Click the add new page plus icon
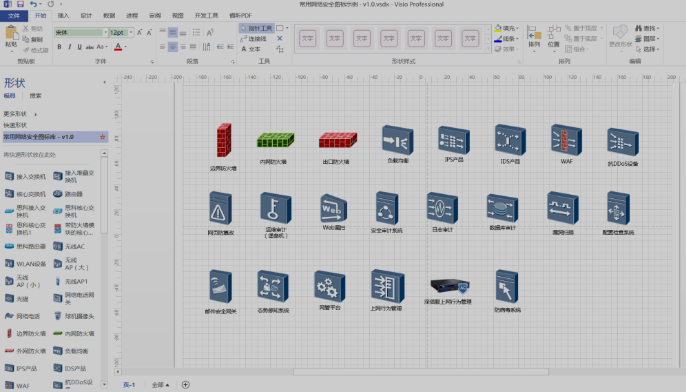Viewport: 686px width, 392px height. (186, 385)
